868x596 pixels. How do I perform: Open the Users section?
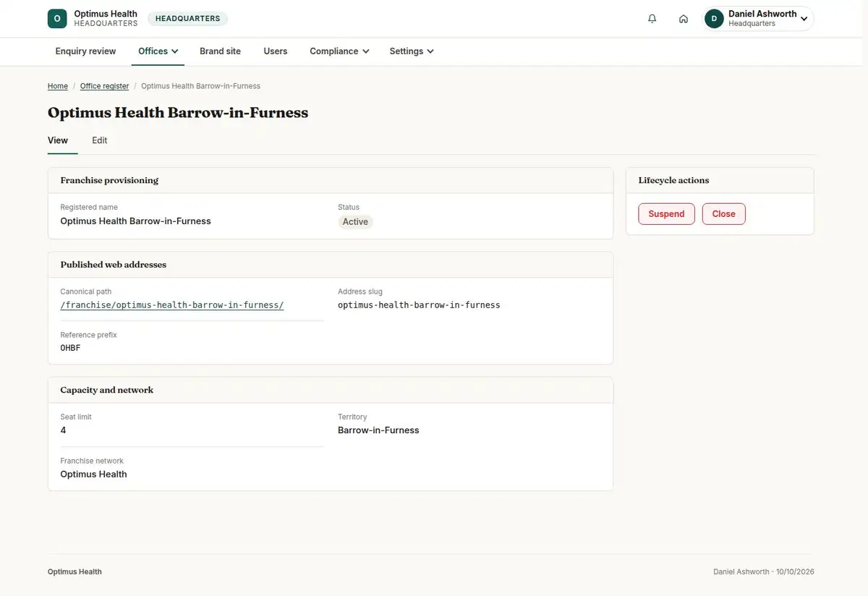(x=275, y=51)
